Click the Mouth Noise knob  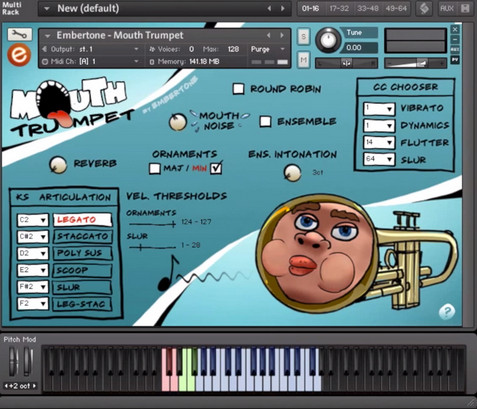(177, 122)
